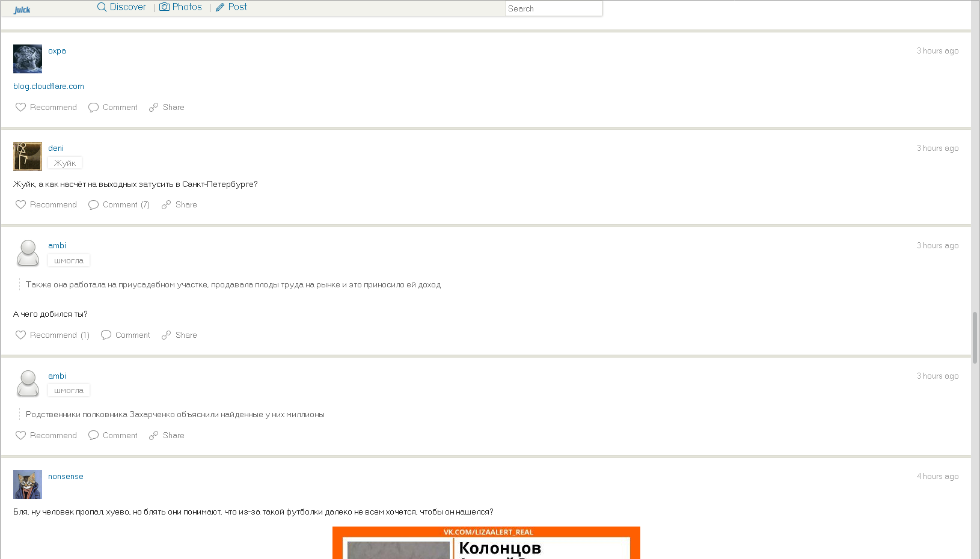Open Photos via the camera icon
This screenshot has height=559, width=980.
pos(164,7)
